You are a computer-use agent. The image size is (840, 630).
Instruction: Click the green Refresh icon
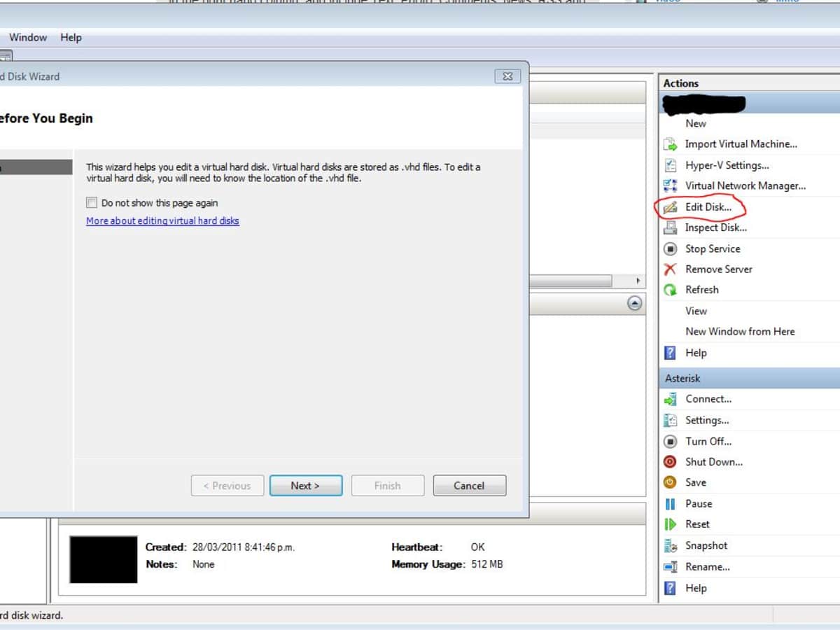coord(671,290)
